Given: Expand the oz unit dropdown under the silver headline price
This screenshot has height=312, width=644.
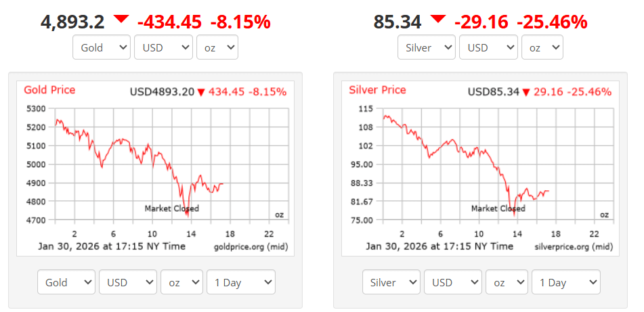Looking at the screenshot, I should [x=542, y=48].
